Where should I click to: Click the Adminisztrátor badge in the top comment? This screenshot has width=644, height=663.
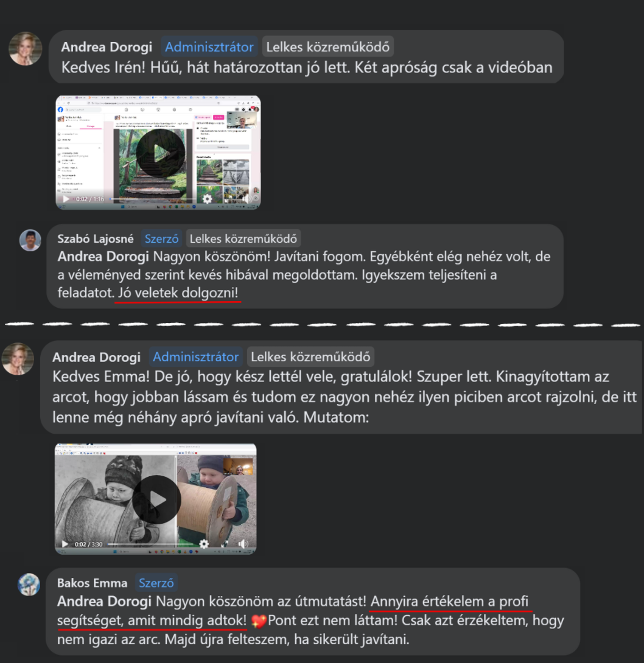209,47
